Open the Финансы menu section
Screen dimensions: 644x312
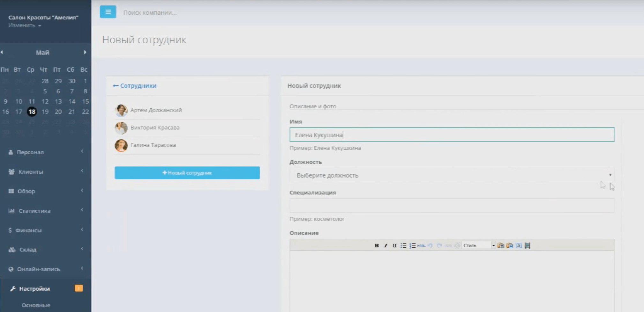coord(29,230)
